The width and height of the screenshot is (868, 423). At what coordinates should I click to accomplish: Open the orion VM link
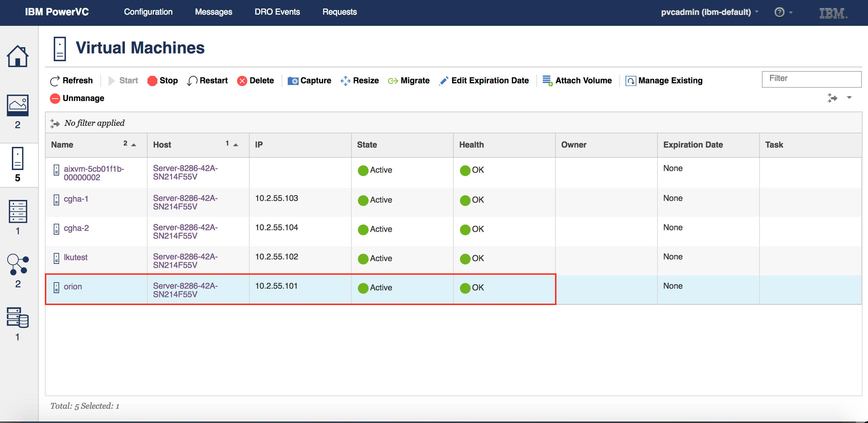[73, 287]
